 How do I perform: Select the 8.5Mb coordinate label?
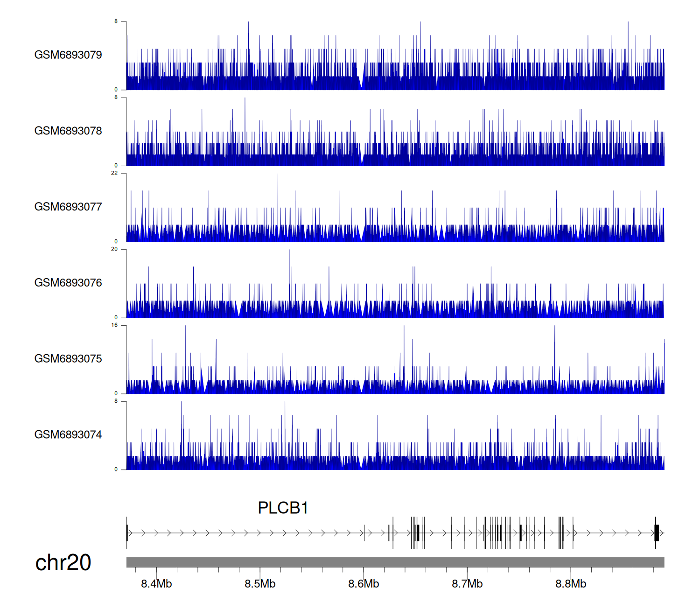click(x=260, y=584)
